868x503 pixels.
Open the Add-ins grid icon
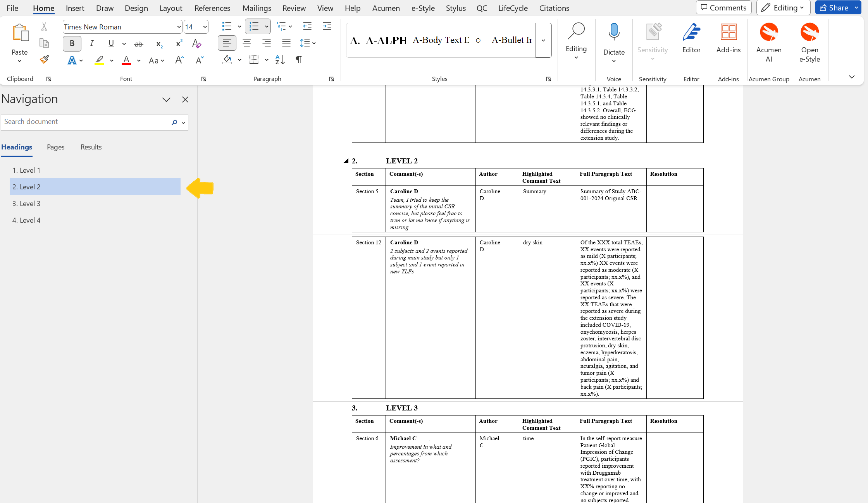click(728, 33)
